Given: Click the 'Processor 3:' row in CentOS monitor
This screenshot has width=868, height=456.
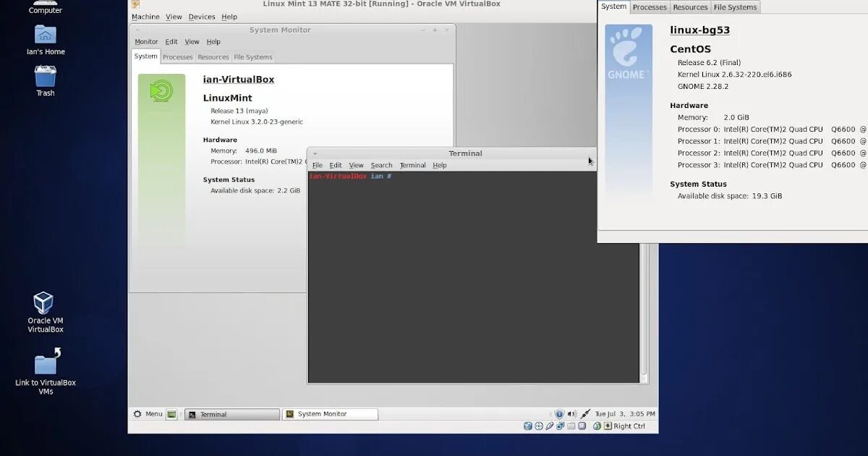Looking at the screenshot, I should (x=772, y=165).
